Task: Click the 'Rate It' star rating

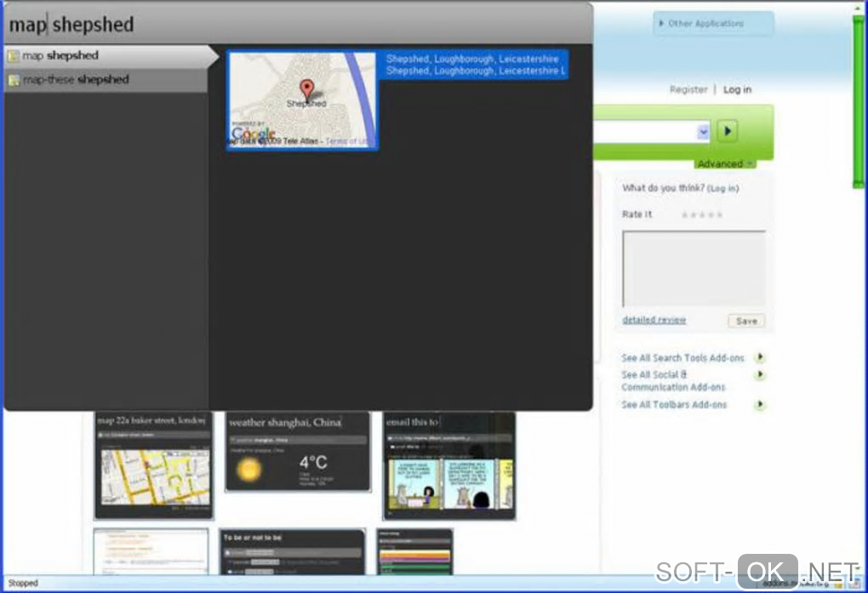Action: tap(701, 215)
